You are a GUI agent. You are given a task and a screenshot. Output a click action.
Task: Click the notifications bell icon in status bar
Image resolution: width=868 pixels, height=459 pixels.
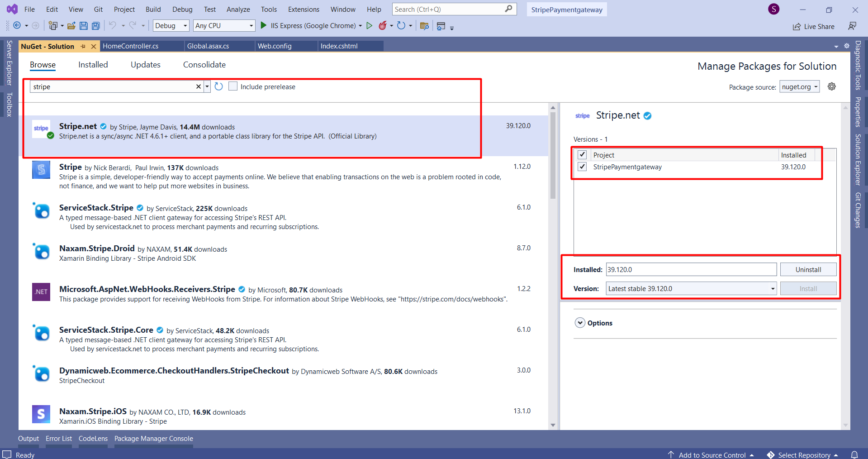[854, 455]
